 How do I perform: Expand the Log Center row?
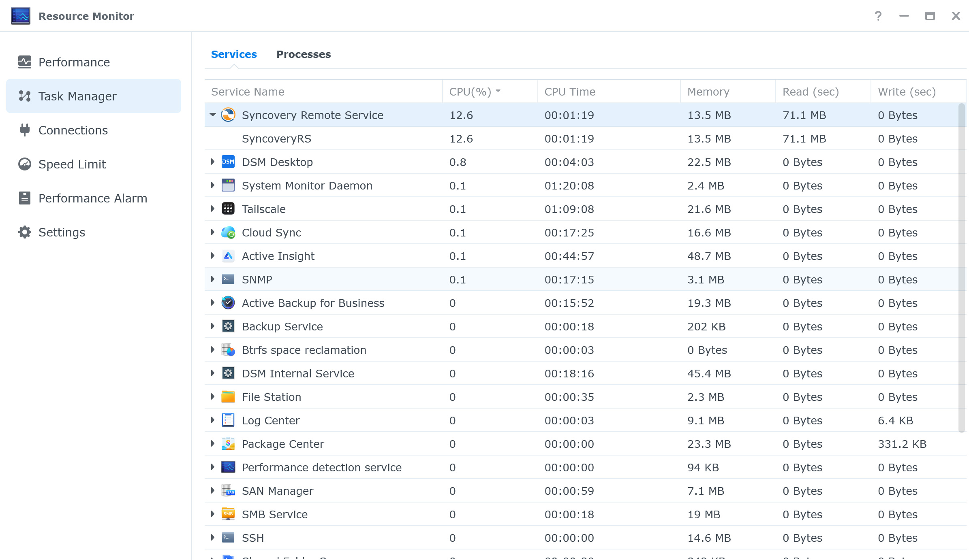(x=213, y=420)
